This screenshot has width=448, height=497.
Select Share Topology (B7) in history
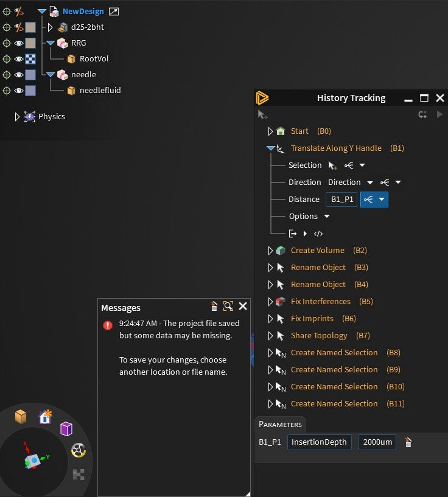(x=331, y=335)
